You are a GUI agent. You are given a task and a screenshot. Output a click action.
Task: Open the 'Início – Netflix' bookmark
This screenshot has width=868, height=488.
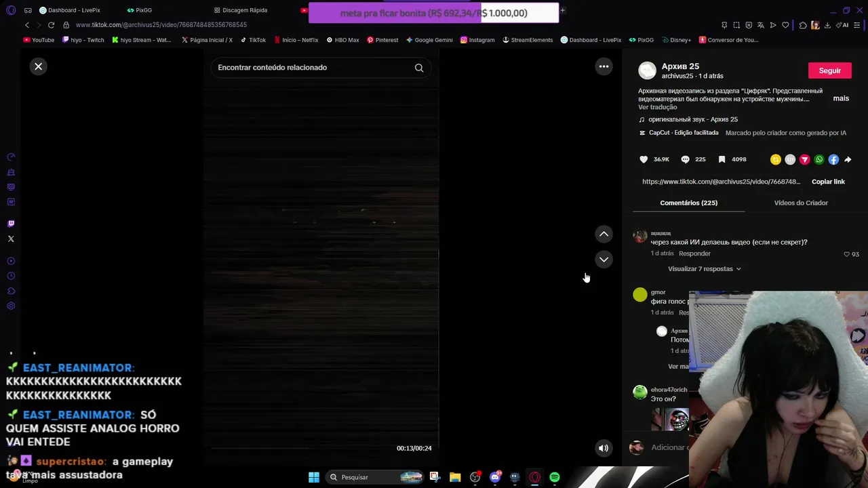[296, 40]
